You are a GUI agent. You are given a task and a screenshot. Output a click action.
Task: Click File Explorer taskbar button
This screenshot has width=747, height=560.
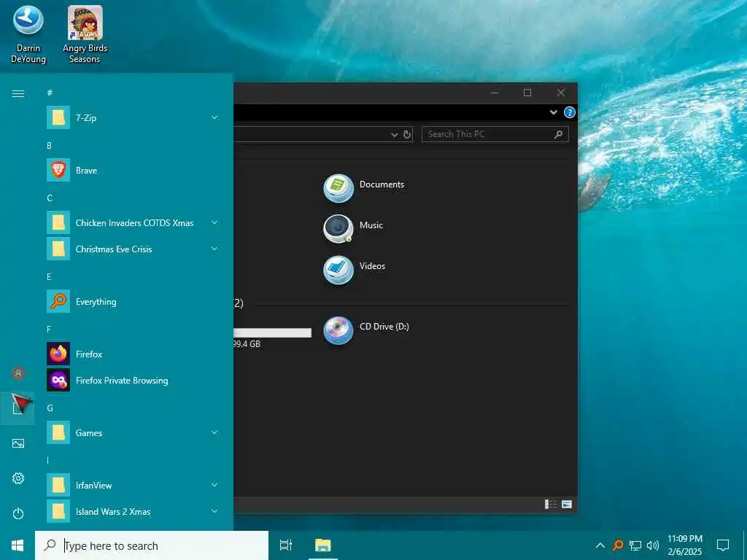tap(322, 545)
